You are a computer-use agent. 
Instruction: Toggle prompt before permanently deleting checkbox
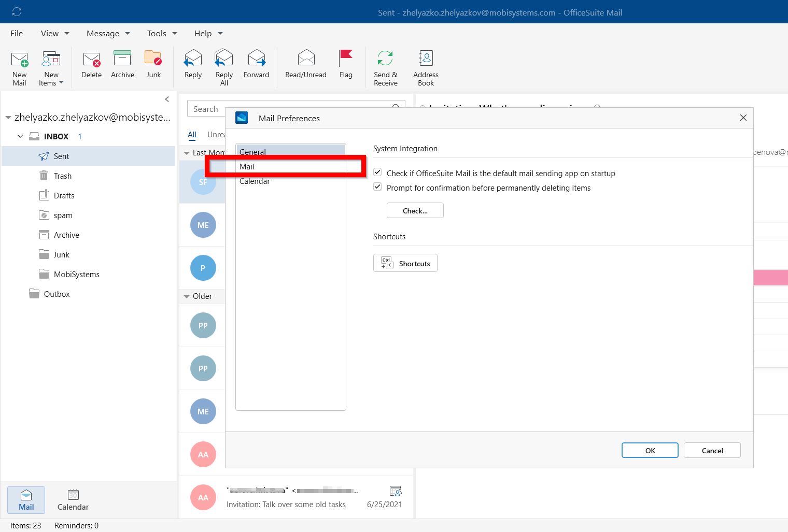(377, 187)
